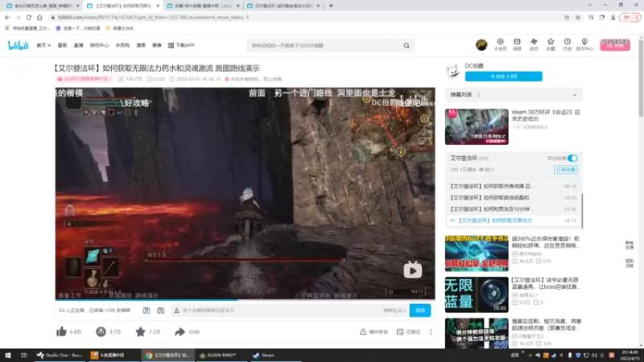This screenshot has height=362, width=644.
Task: Toggle the 自动连播 autoplay switch
Action: (572, 158)
